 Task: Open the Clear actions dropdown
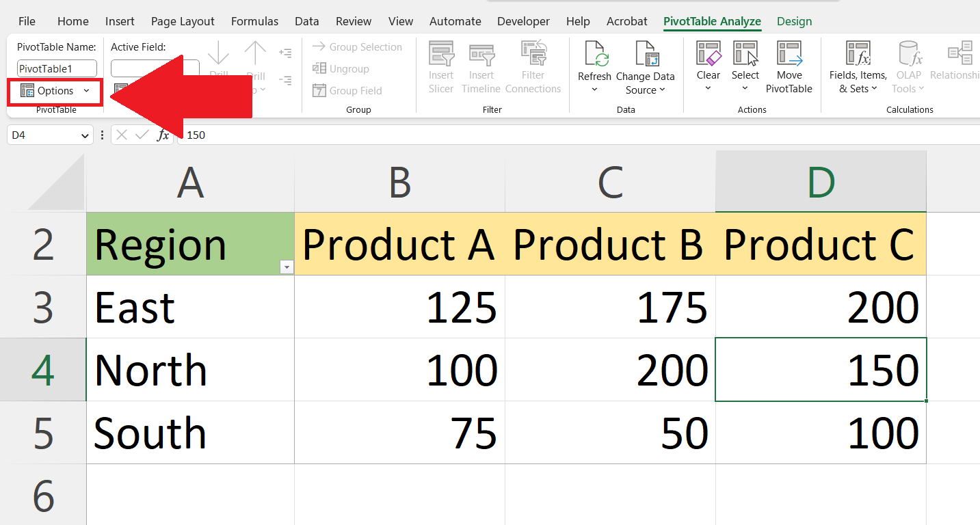coord(708,87)
